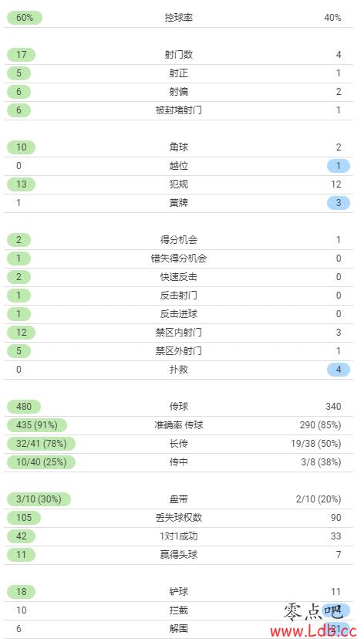Click the www.Ldb.cc watermark link

(314, 631)
